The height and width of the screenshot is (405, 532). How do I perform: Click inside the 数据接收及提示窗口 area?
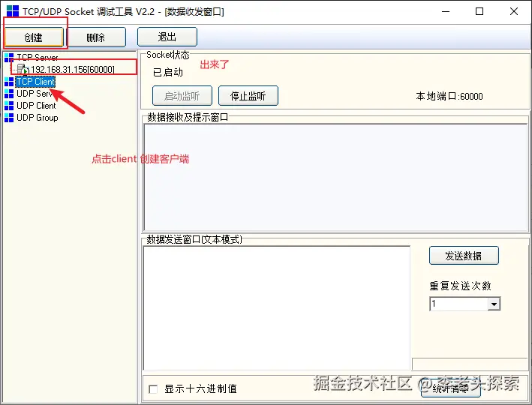pos(335,178)
